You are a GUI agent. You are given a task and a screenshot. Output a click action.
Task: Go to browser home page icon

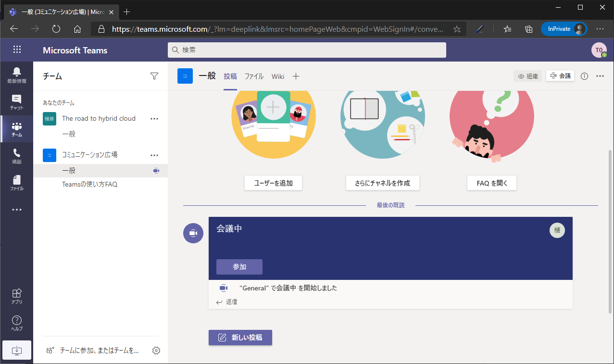77,29
